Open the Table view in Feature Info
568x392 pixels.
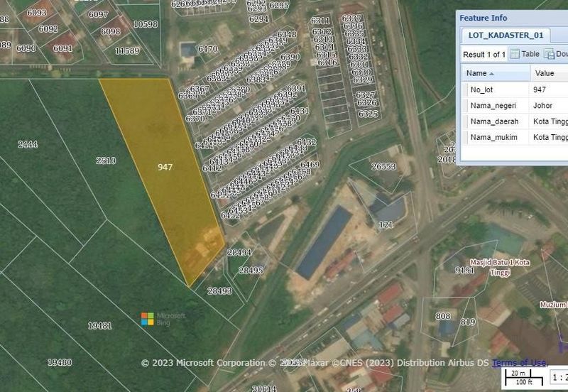click(x=525, y=55)
